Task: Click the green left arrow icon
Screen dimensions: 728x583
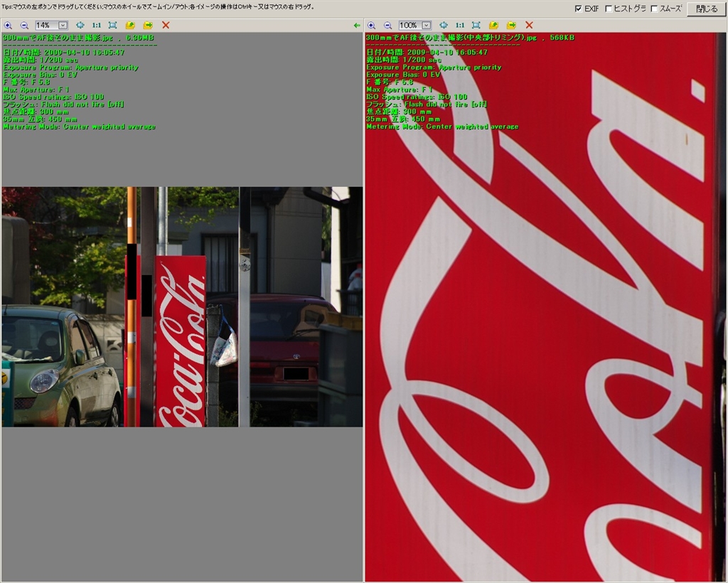Action: (x=357, y=26)
